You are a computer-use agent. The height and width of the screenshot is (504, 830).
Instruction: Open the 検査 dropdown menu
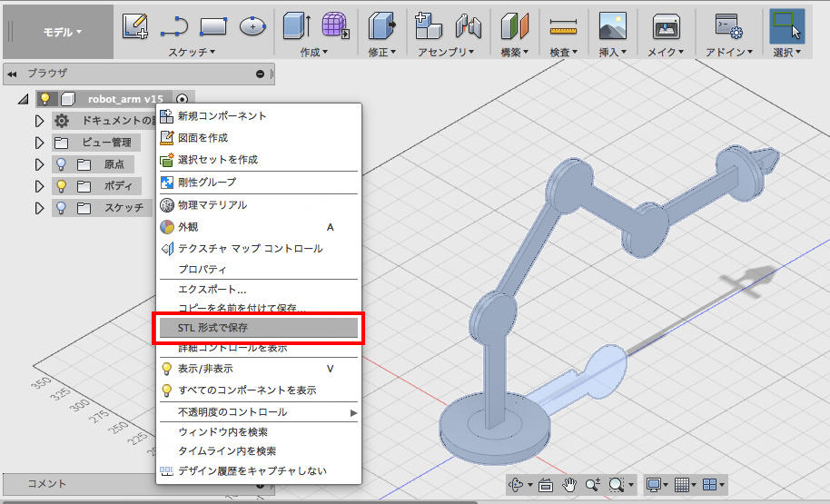pyautogui.click(x=563, y=52)
